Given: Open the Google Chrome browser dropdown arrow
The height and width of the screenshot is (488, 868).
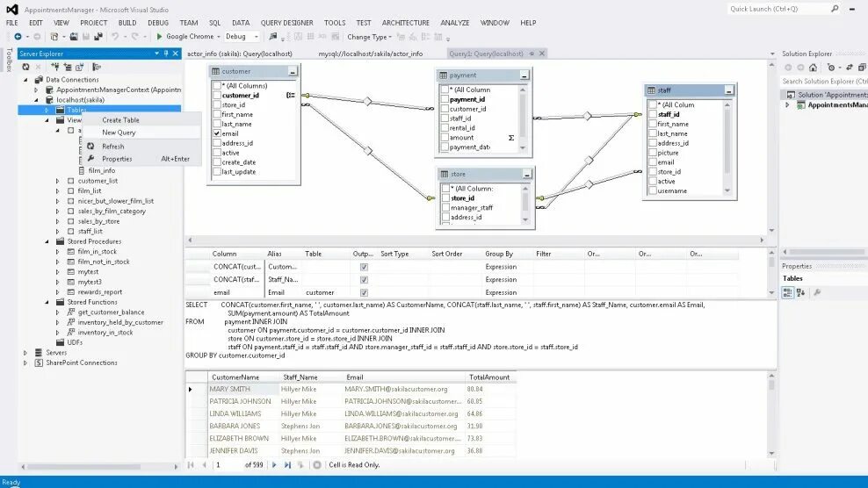Looking at the screenshot, I should (x=218, y=37).
